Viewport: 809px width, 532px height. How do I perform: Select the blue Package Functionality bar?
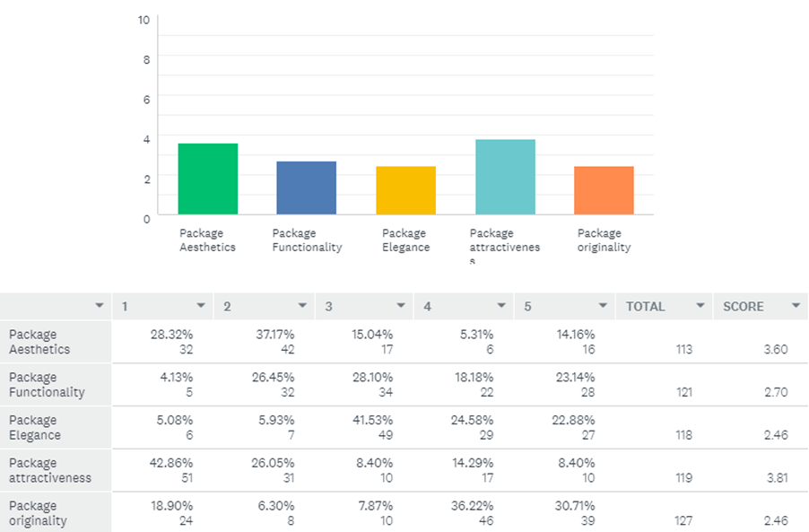306,188
